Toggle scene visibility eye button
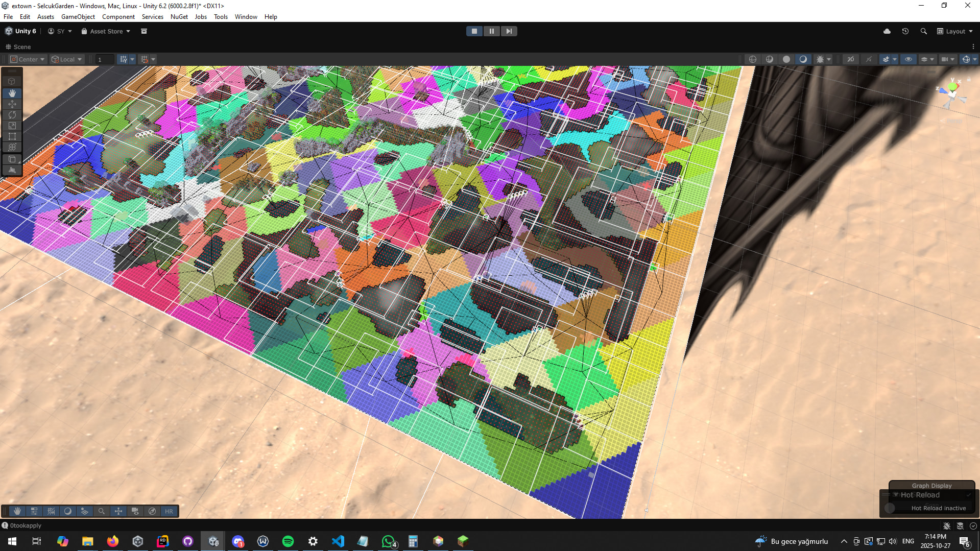 pyautogui.click(x=908, y=59)
